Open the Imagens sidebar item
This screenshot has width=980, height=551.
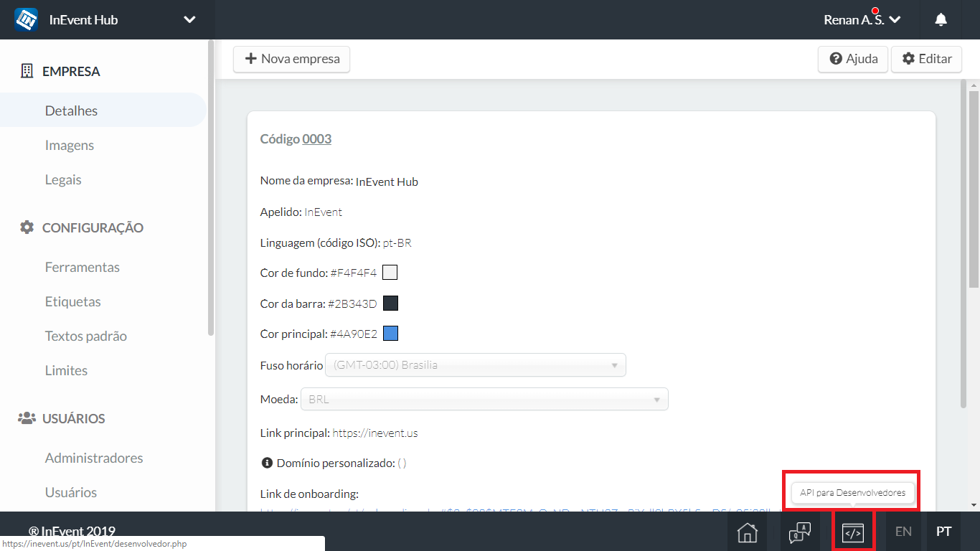(70, 145)
